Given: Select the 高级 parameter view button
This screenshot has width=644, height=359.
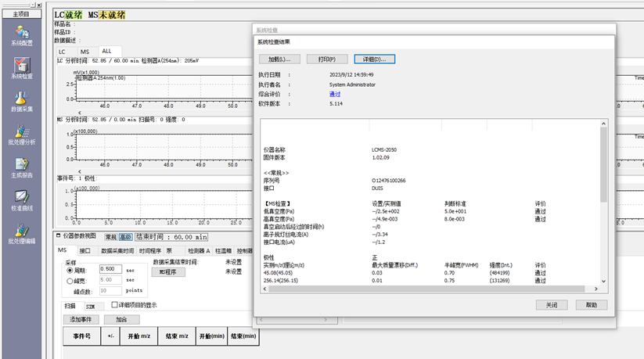Looking at the screenshot, I should (x=125, y=237).
